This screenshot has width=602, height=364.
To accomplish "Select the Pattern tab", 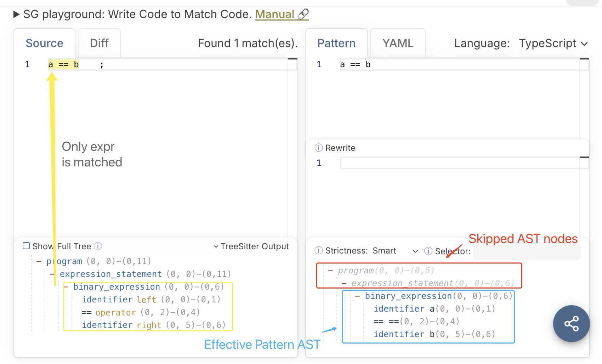I will [336, 43].
